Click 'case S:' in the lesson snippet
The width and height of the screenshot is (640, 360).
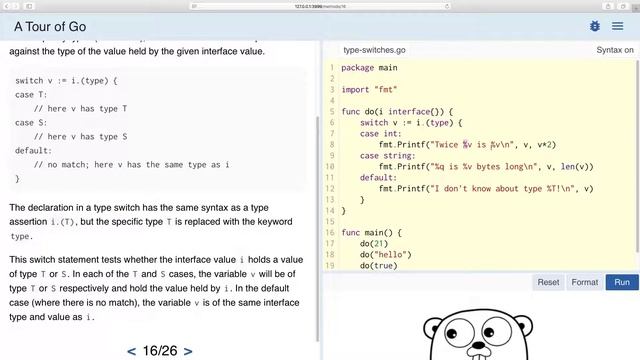tap(31, 123)
